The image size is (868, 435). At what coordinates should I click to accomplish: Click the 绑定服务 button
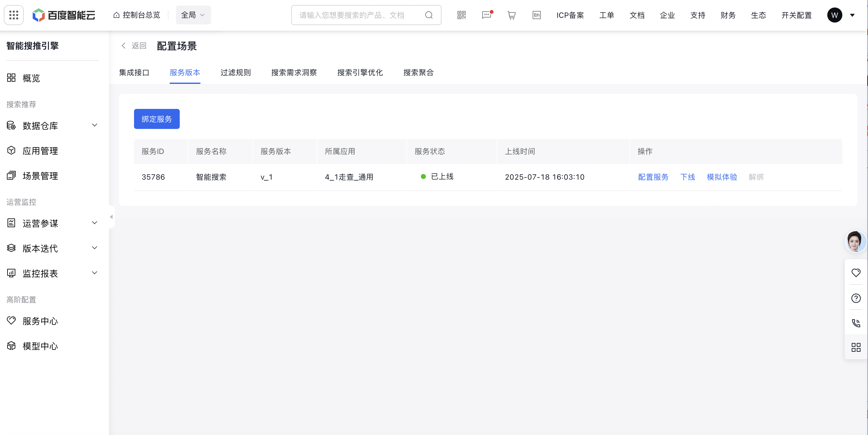pos(157,119)
